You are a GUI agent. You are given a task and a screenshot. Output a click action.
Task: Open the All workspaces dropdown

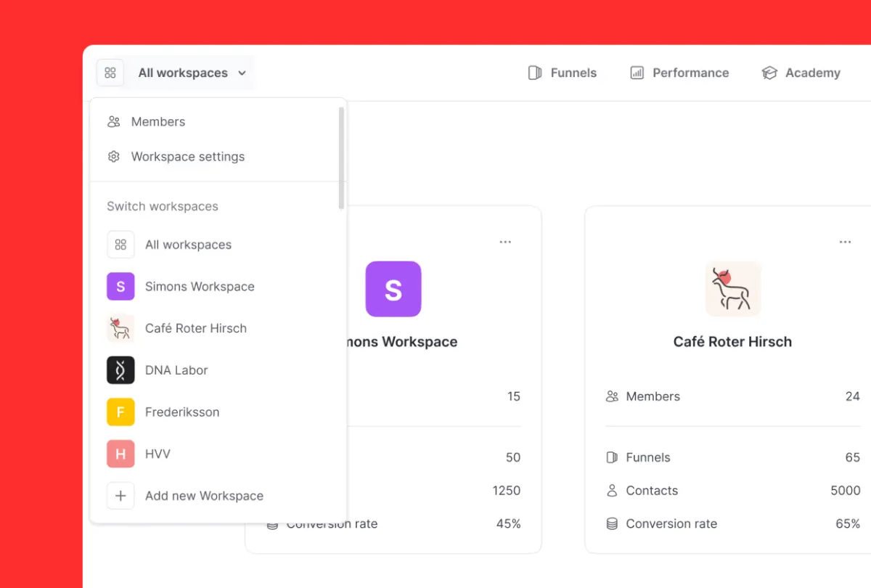[192, 73]
